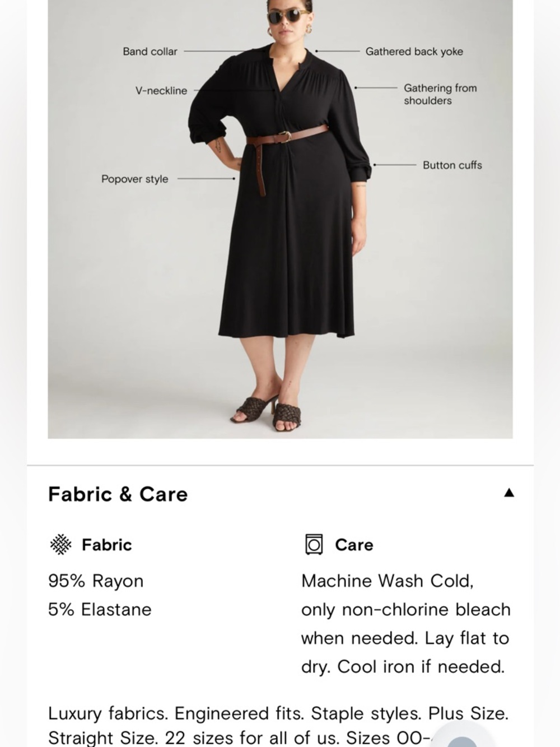560x747 pixels.
Task: Click the washing machine Care icon
Action: 314,545
